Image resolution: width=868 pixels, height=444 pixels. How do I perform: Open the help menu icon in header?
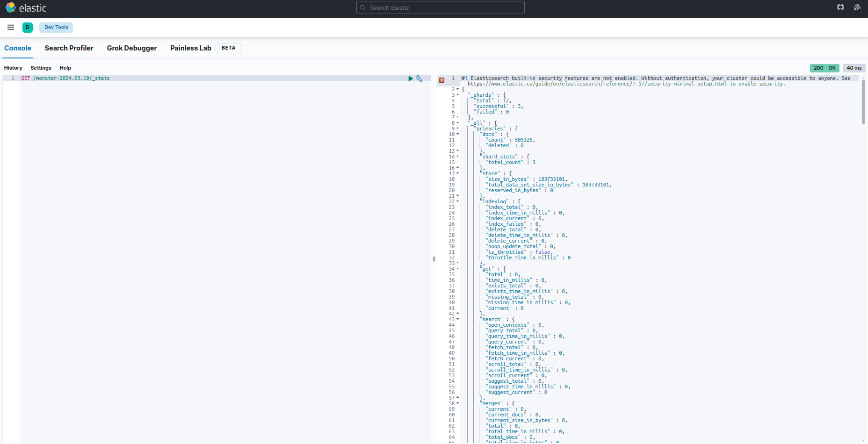click(840, 7)
